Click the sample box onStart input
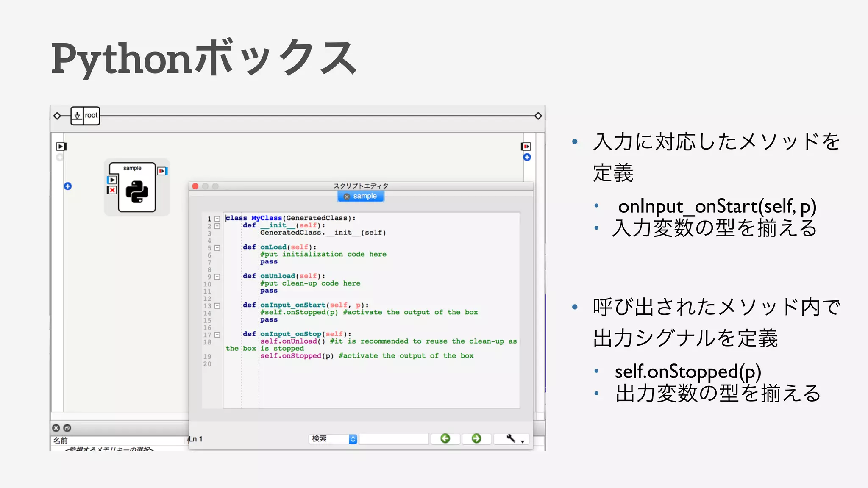This screenshot has height=488, width=868. [x=112, y=180]
